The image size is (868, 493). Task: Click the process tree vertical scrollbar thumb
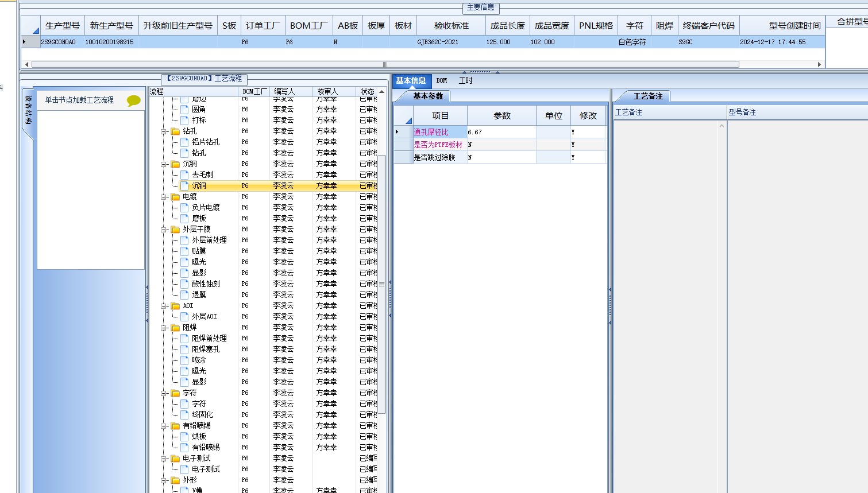381,284
